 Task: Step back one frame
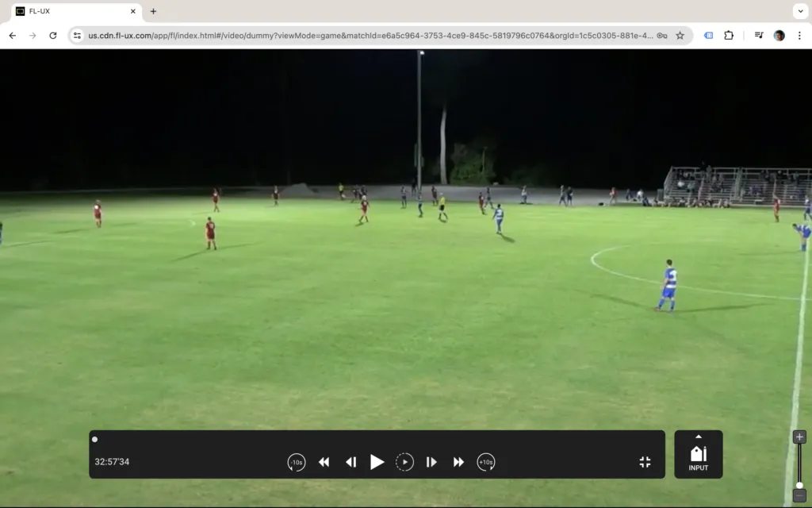pyautogui.click(x=351, y=462)
